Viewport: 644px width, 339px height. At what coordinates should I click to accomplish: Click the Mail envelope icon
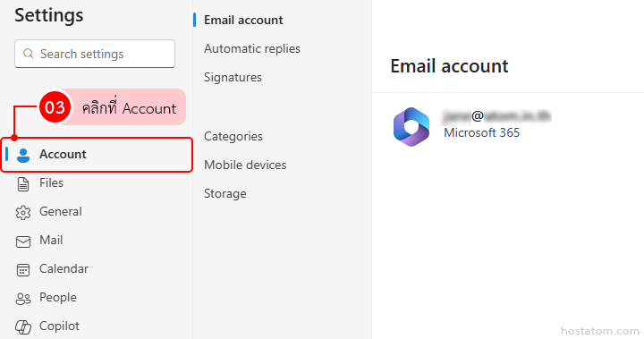tap(23, 242)
